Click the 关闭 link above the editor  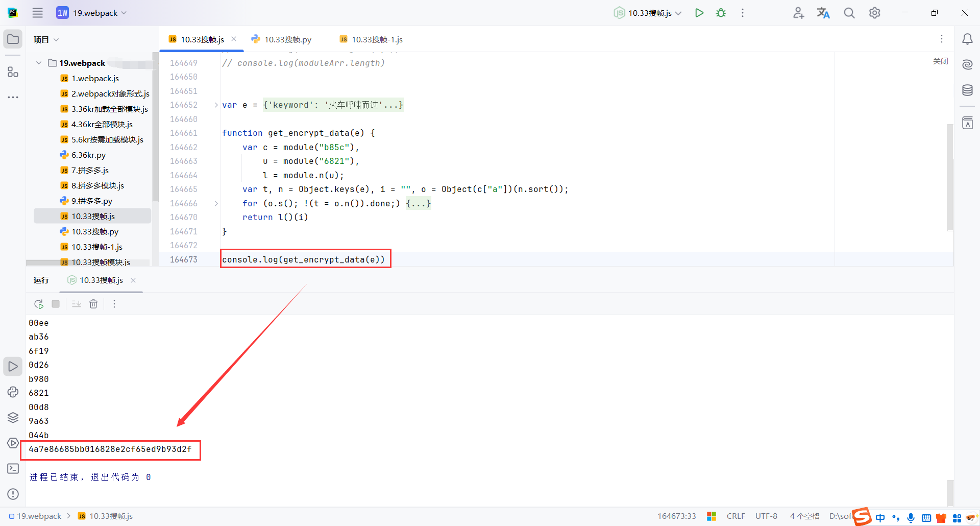(x=941, y=61)
